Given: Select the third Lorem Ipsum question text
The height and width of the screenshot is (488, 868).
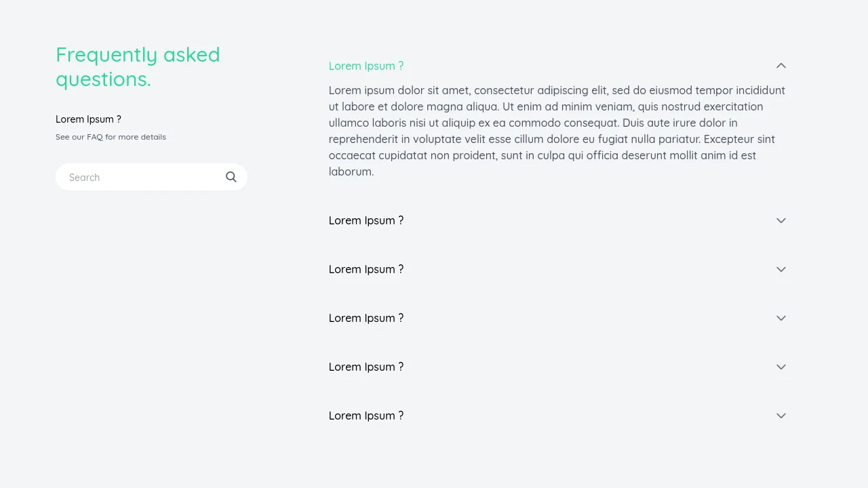Looking at the screenshot, I should [366, 269].
